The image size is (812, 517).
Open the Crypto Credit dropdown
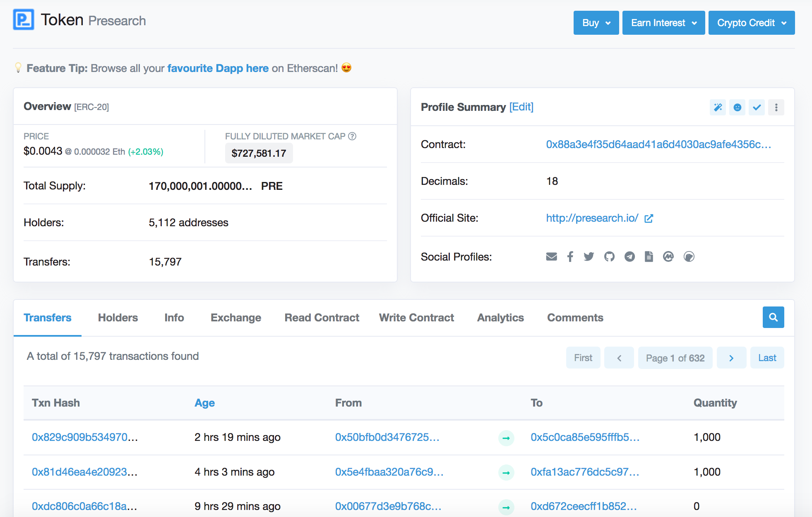tap(751, 23)
